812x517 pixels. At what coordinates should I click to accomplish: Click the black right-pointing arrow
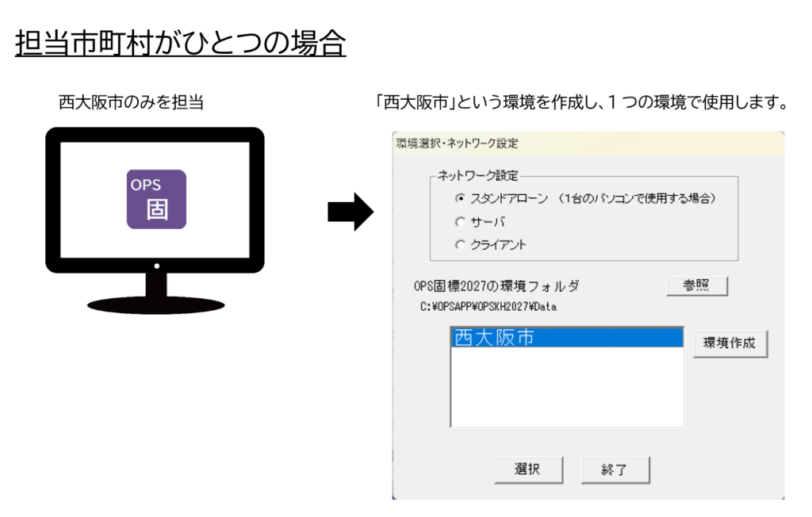pos(350,212)
